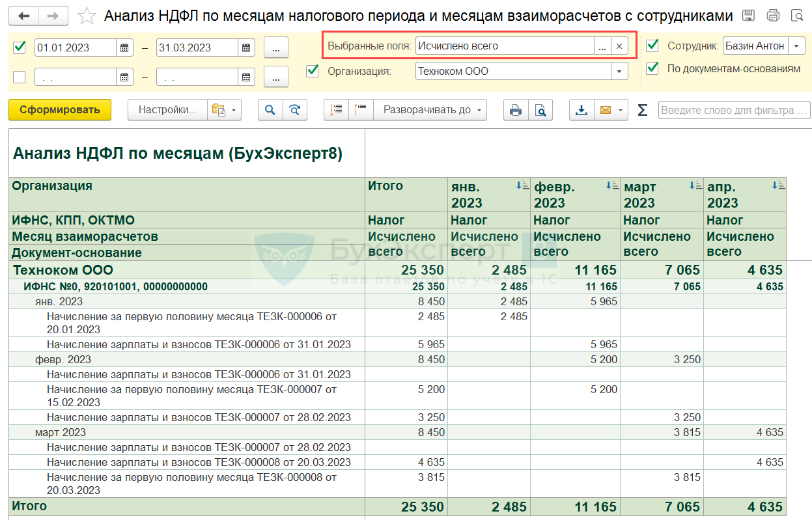Expand the Организация dropdown list
The image size is (812, 520).
coord(619,71)
